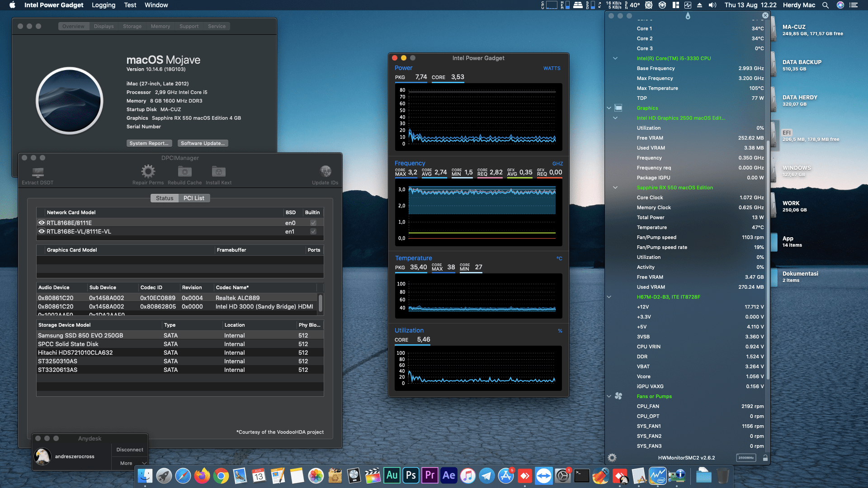Click the Update IDs icon in DPCIManager

(325, 172)
